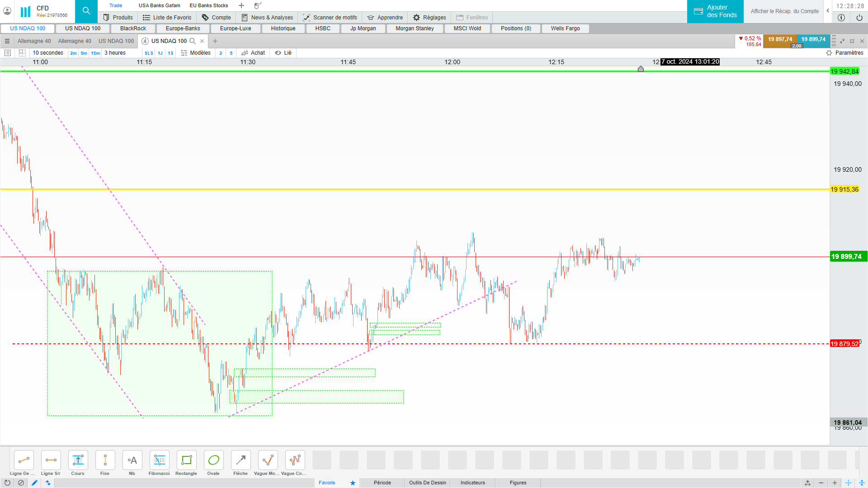Select the Fibonacci drawing tool

(159, 460)
